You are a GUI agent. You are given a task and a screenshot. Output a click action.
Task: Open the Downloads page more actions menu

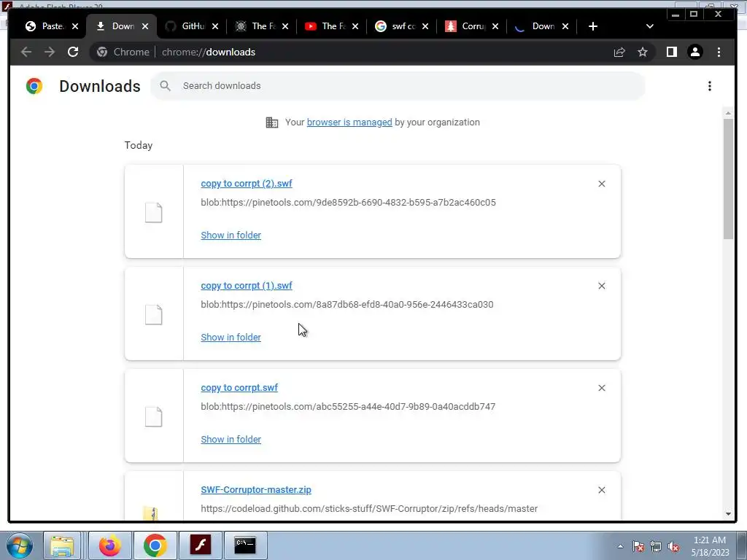click(710, 86)
